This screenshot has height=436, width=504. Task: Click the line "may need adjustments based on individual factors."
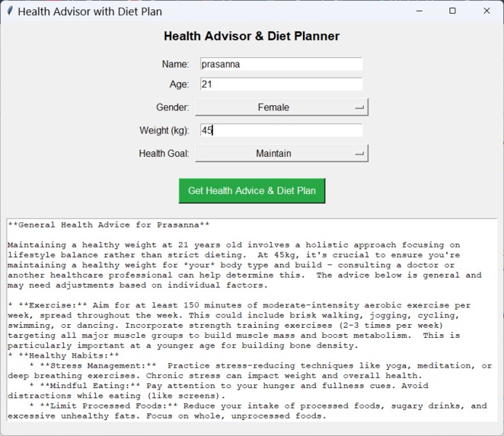138,285
